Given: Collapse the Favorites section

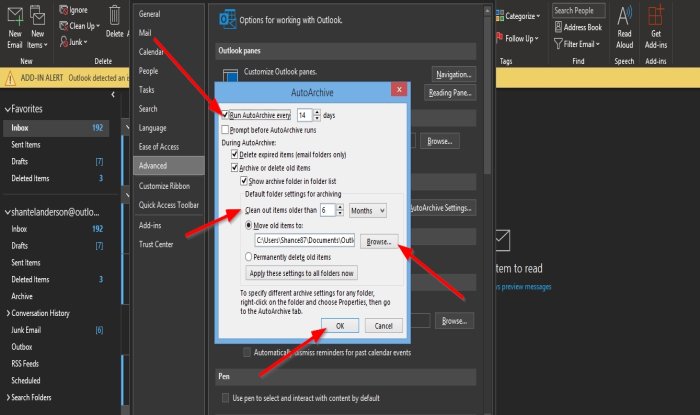Looking at the screenshot, I should tap(8, 109).
